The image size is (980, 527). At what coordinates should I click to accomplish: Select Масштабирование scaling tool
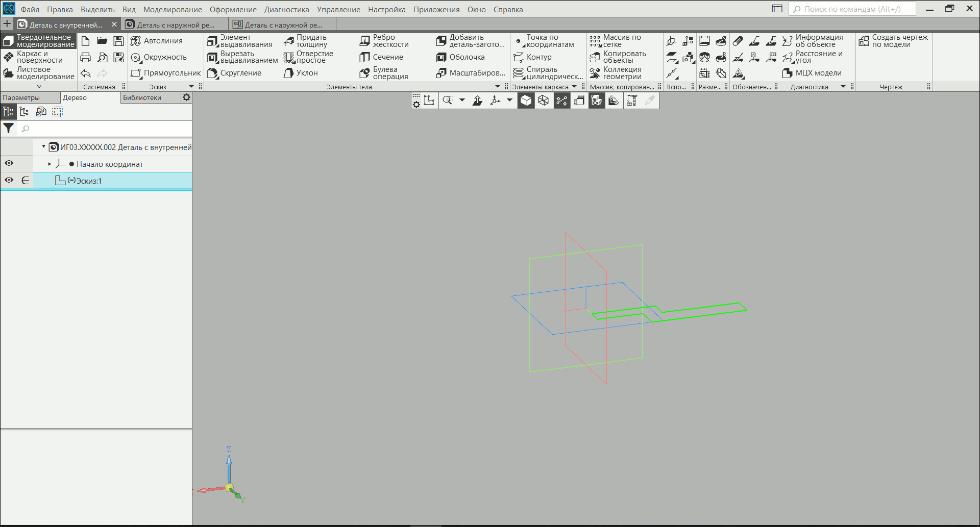coord(470,73)
